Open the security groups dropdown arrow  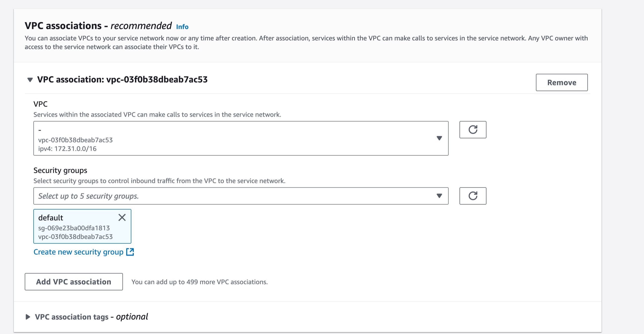click(x=439, y=196)
